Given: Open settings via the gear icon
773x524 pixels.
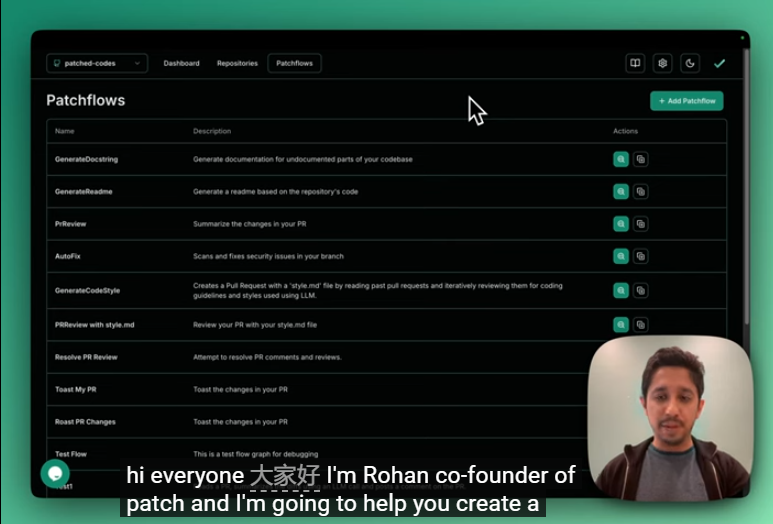Looking at the screenshot, I should tap(662, 63).
